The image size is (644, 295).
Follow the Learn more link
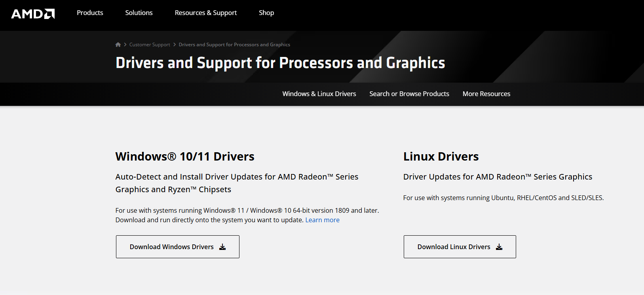click(x=322, y=220)
